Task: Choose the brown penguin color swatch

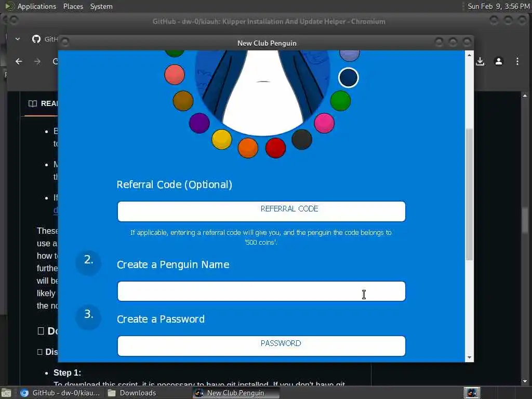Action: [x=183, y=101]
